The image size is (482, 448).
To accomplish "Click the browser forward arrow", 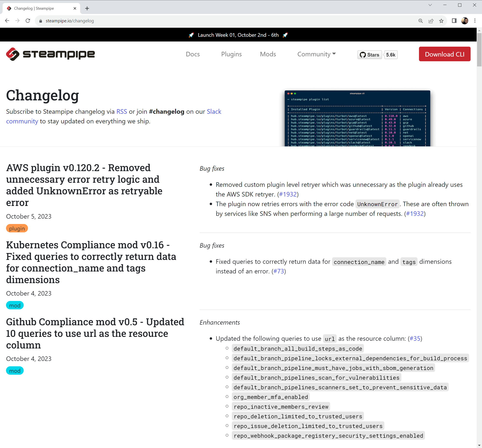I will pos(17,21).
